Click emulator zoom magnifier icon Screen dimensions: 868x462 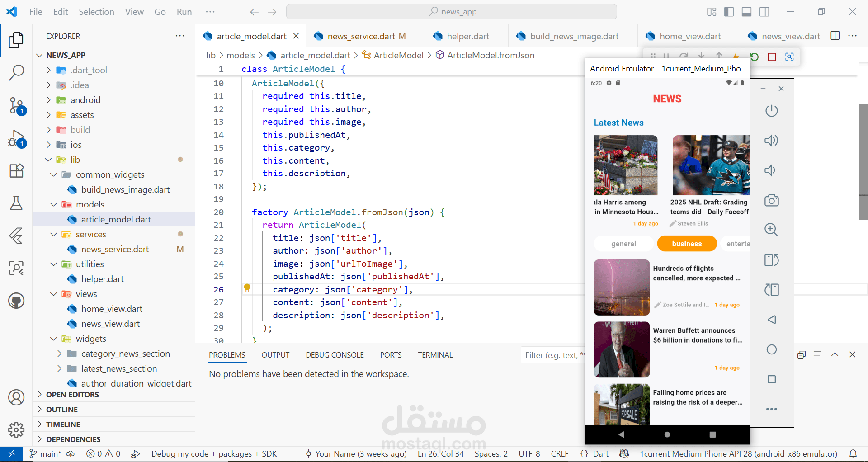(771, 230)
